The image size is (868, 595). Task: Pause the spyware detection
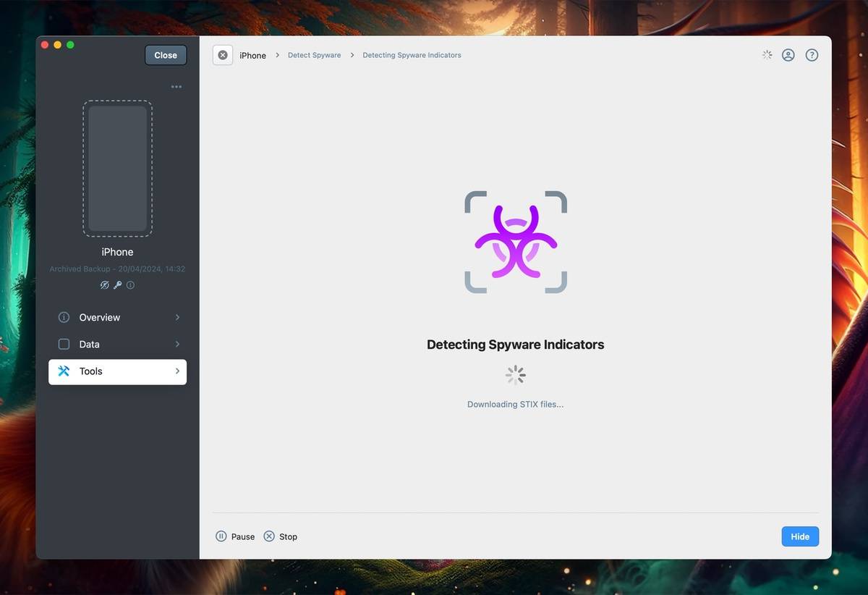[235, 536]
